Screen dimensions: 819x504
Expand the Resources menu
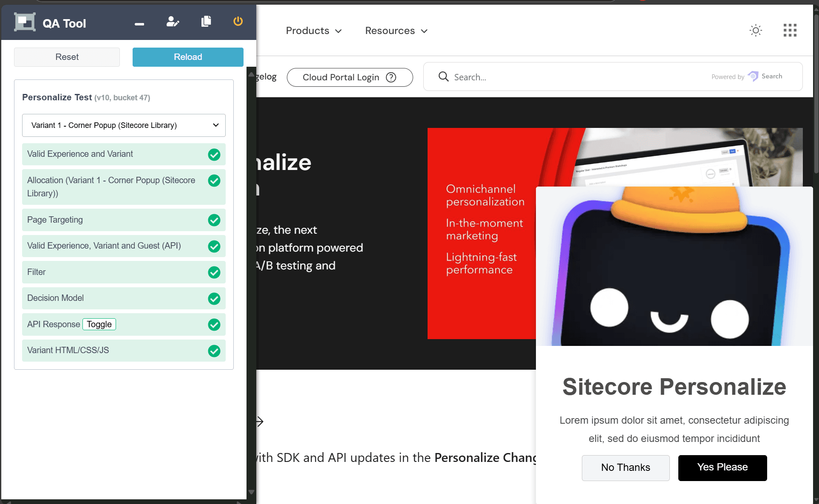pos(396,31)
